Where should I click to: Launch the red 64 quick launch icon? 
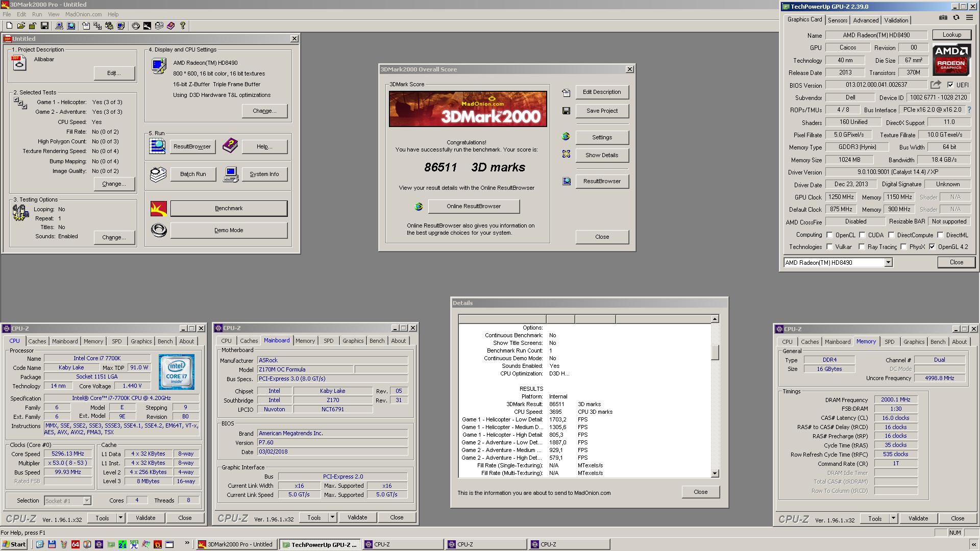pos(76,544)
